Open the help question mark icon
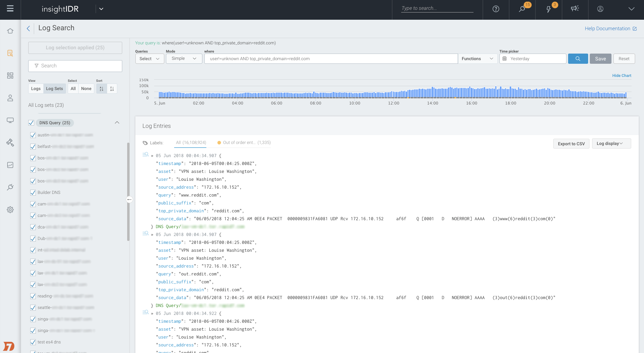 point(496,9)
